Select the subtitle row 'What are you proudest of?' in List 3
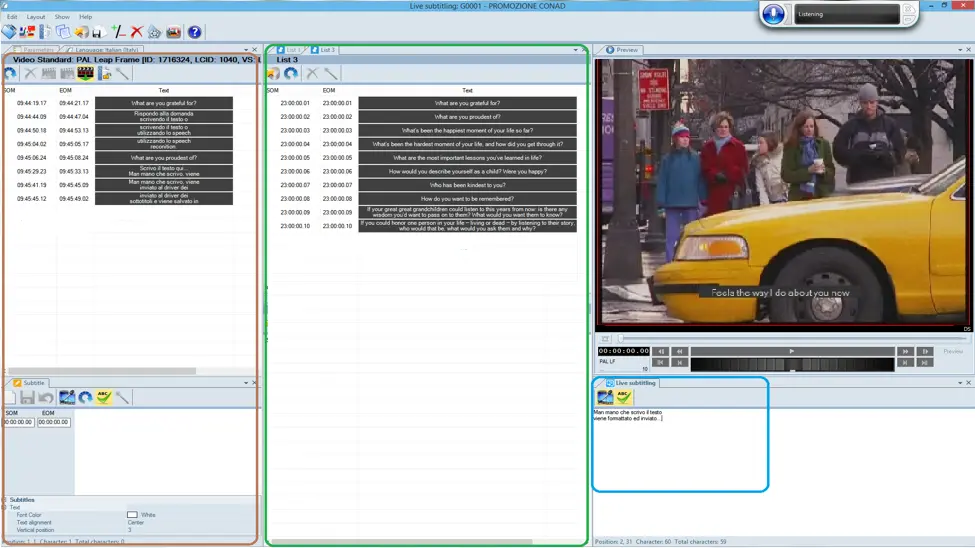The width and height of the screenshot is (975, 548). click(467, 117)
